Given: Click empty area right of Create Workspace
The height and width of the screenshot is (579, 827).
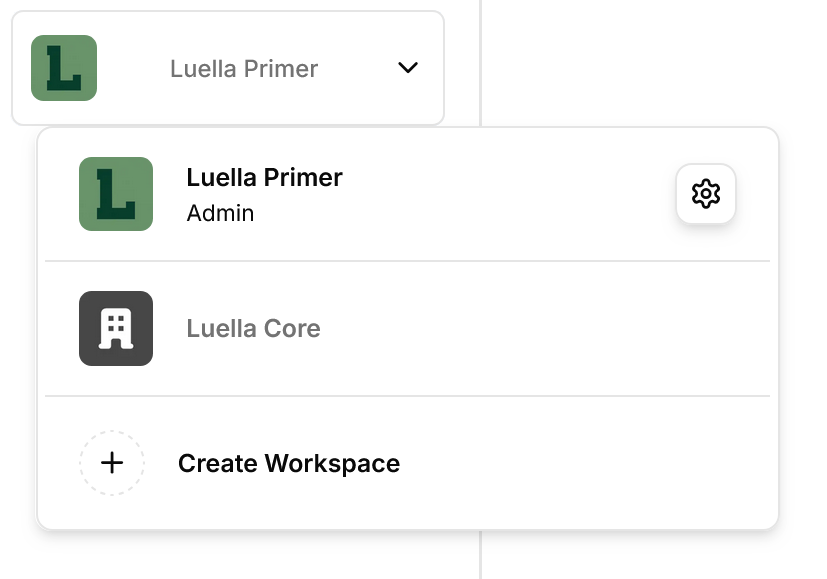Looking at the screenshot, I should 580,463.
